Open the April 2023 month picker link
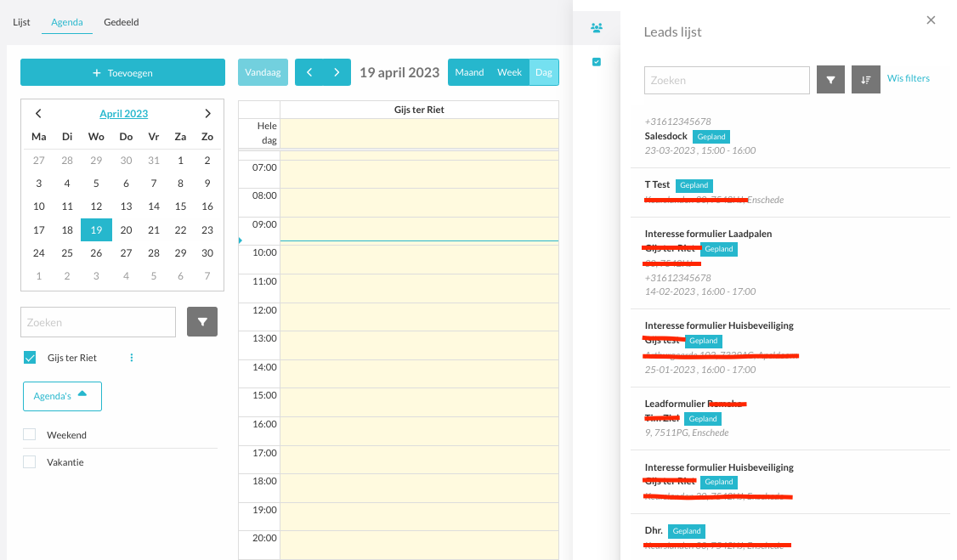957x560 pixels. (x=124, y=114)
